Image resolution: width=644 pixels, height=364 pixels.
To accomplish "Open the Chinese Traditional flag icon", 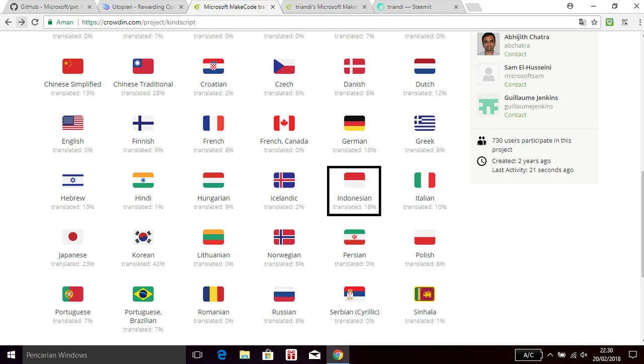I will [143, 66].
